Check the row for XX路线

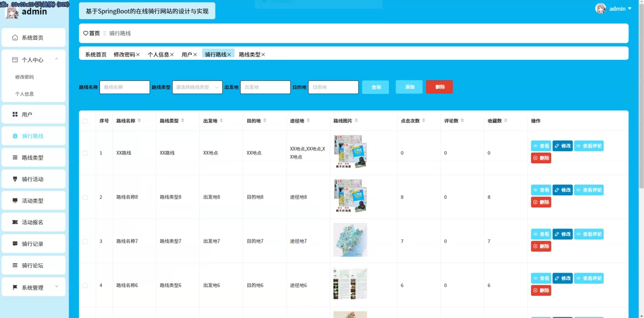tap(85, 153)
